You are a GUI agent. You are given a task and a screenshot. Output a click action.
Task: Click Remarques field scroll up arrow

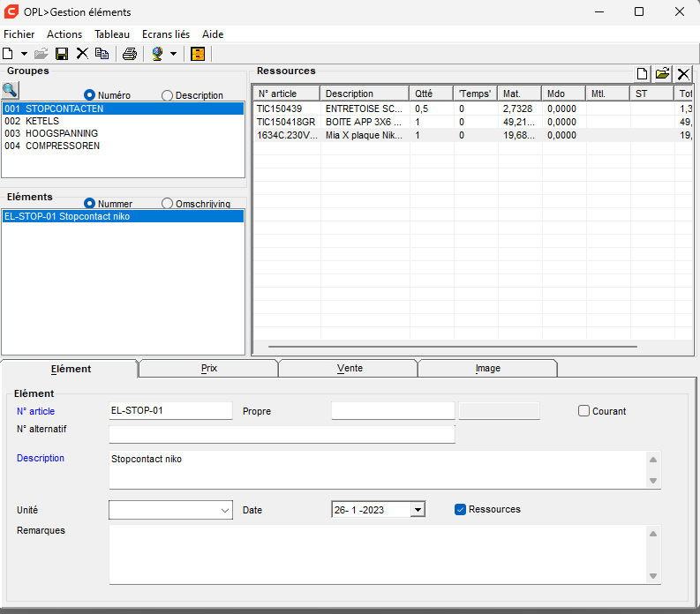point(653,534)
